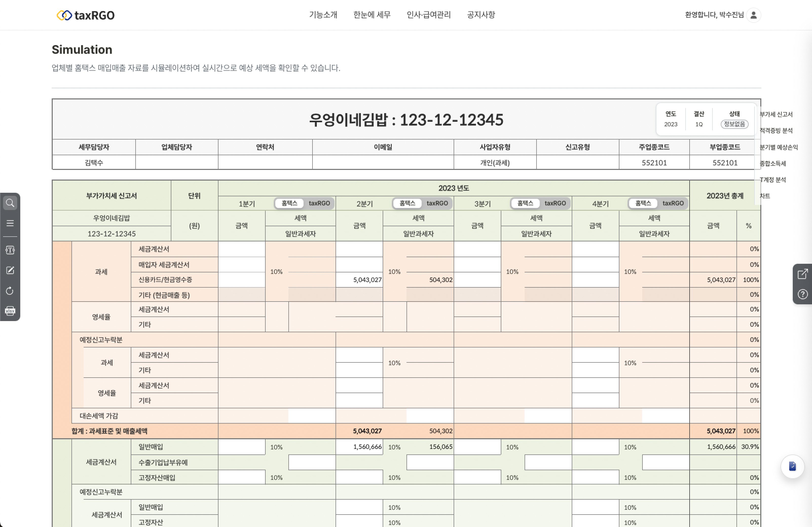Screen dimensions: 812x527
Task: Select year value 2023 in 연도 panel
Action: 670,124
